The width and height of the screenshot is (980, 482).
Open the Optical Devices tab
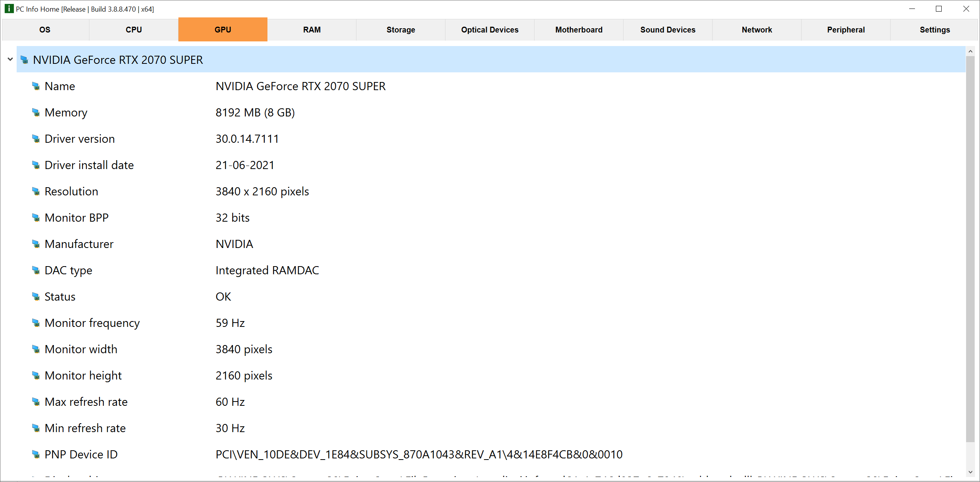click(490, 30)
